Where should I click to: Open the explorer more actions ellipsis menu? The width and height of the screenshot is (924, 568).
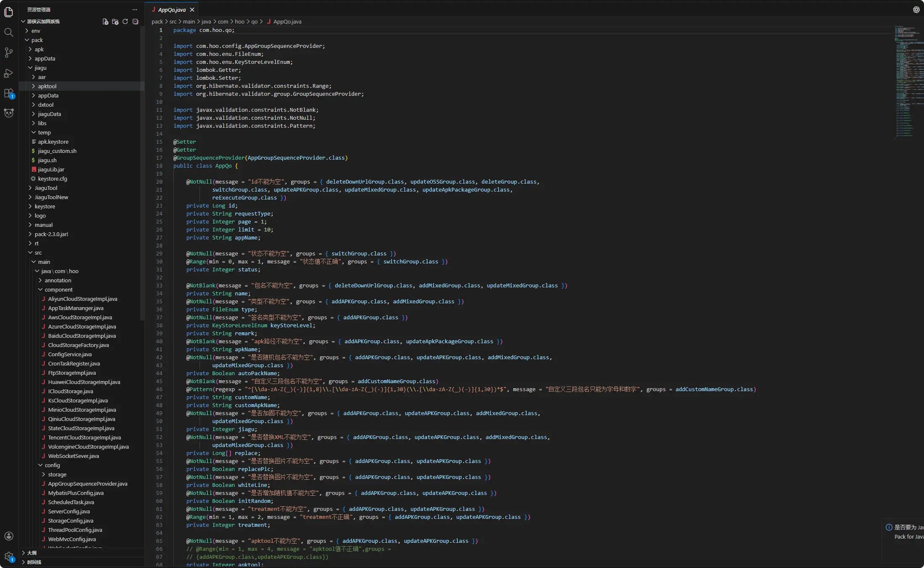[134, 9]
